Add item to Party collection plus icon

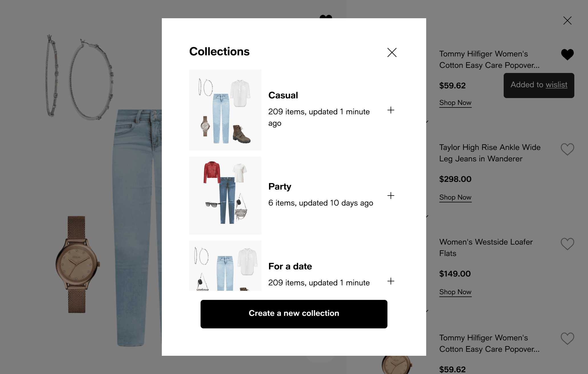pos(391,196)
